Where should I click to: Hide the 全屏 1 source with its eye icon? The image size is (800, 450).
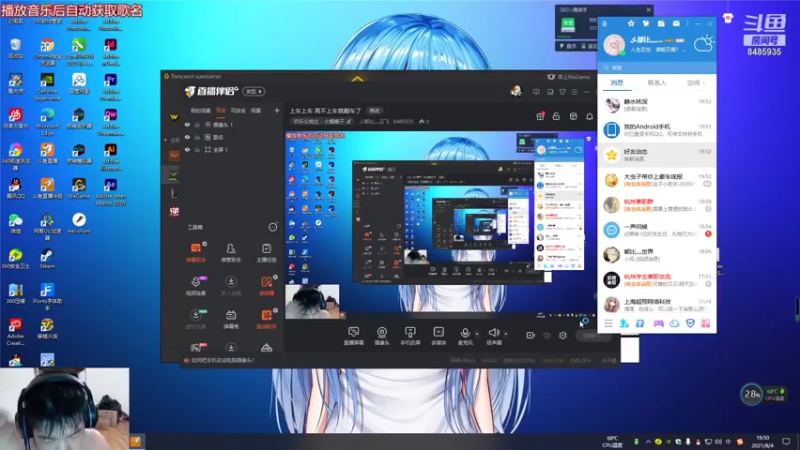(x=187, y=149)
